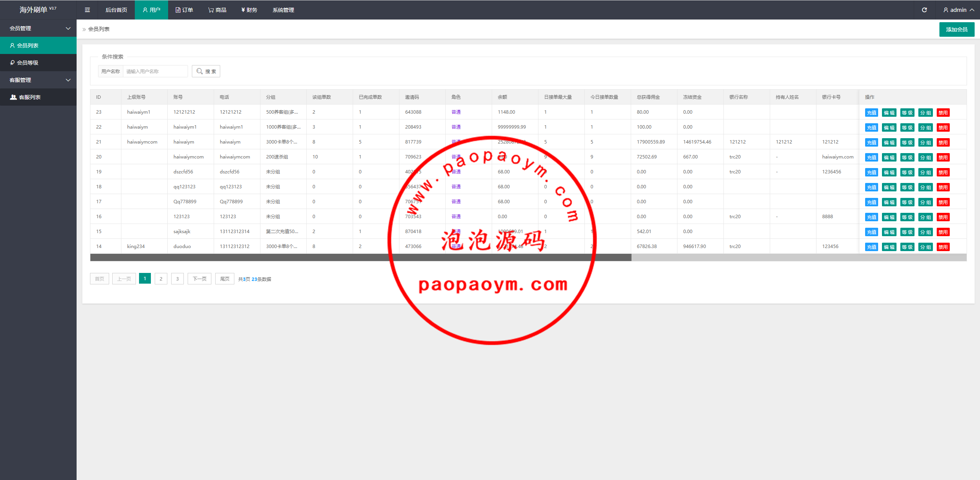The width and height of the screenshot is (980, 480).
Task: Collapse the 客服管理 sidebar group
Action: pyautogui.click(x=38, y=80)
